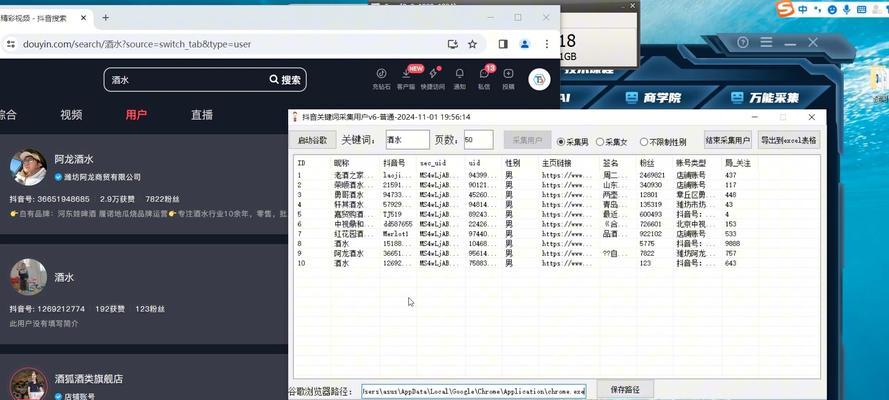Open the Sogou soft keyboard icon
The height and width of the screenshot is (400, 889).
pos(861,10)
